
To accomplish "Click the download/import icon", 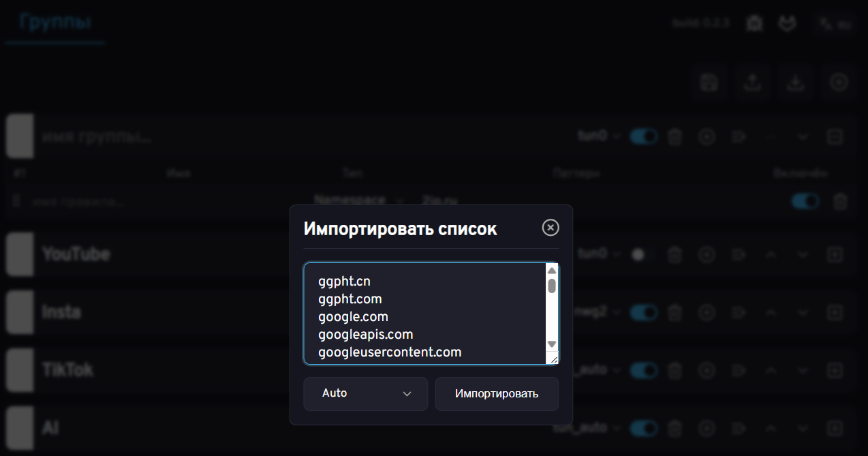I will click(795, 82).
